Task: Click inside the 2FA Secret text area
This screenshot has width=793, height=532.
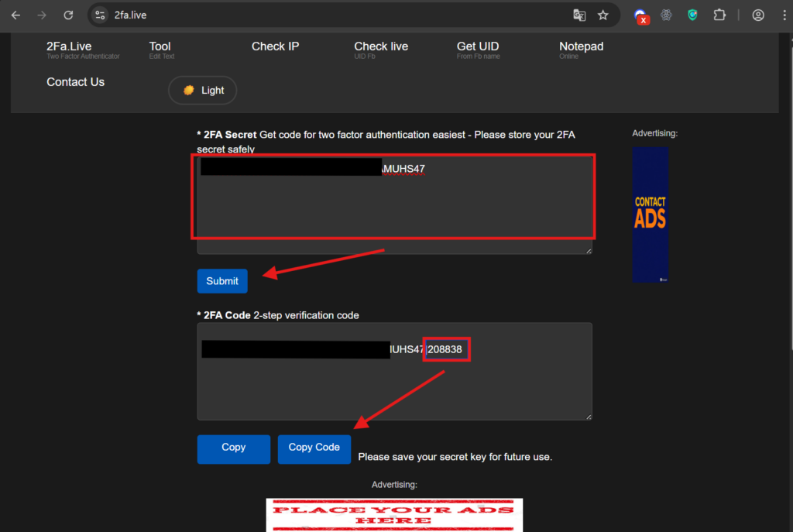Action: [394, 205]
